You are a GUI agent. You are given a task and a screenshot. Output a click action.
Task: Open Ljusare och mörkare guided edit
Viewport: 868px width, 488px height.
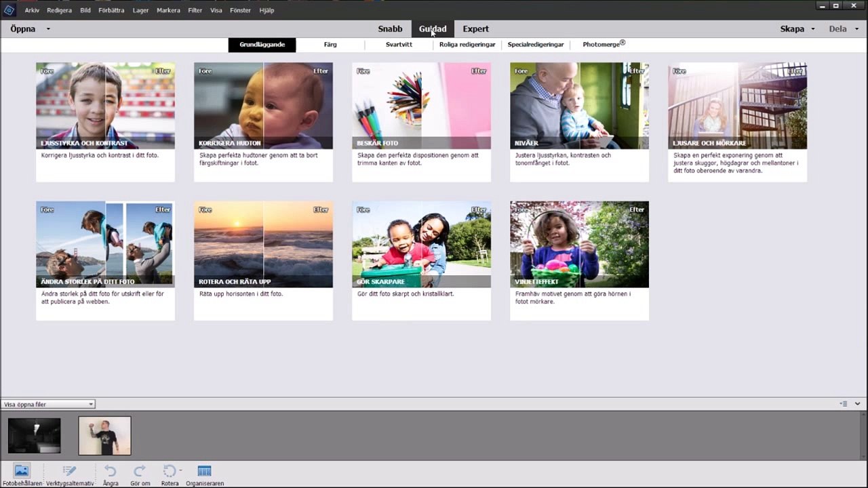coord(737,122)
